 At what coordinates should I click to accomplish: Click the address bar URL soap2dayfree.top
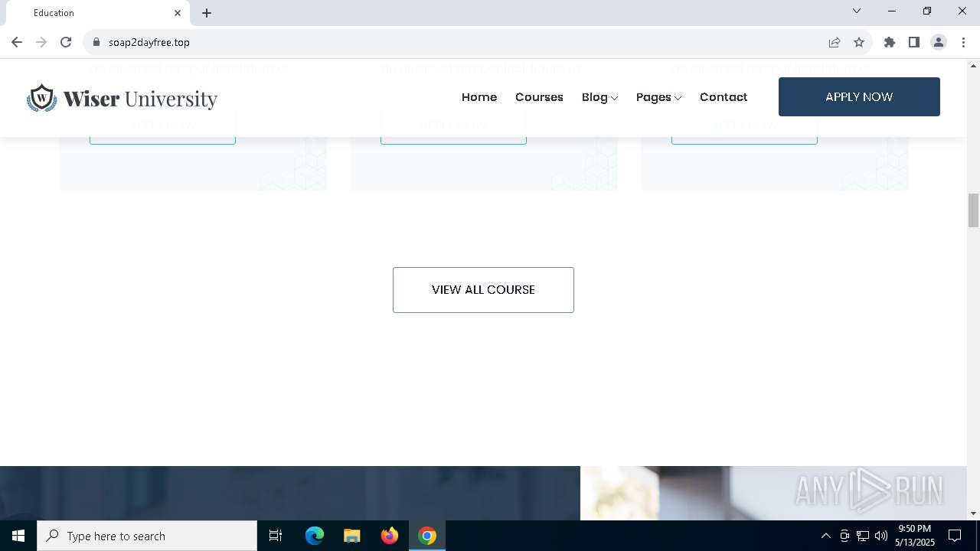(149, 42)
